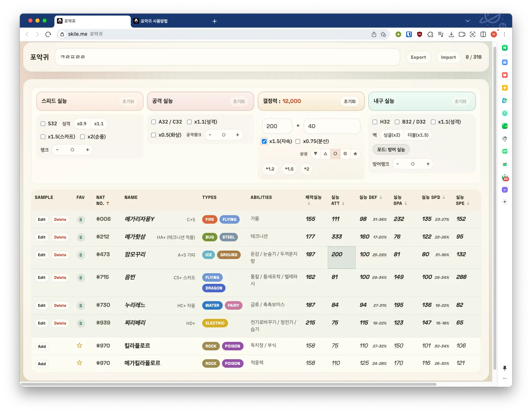
Task: Click the green plus extension icon
Action: (398, 34)
